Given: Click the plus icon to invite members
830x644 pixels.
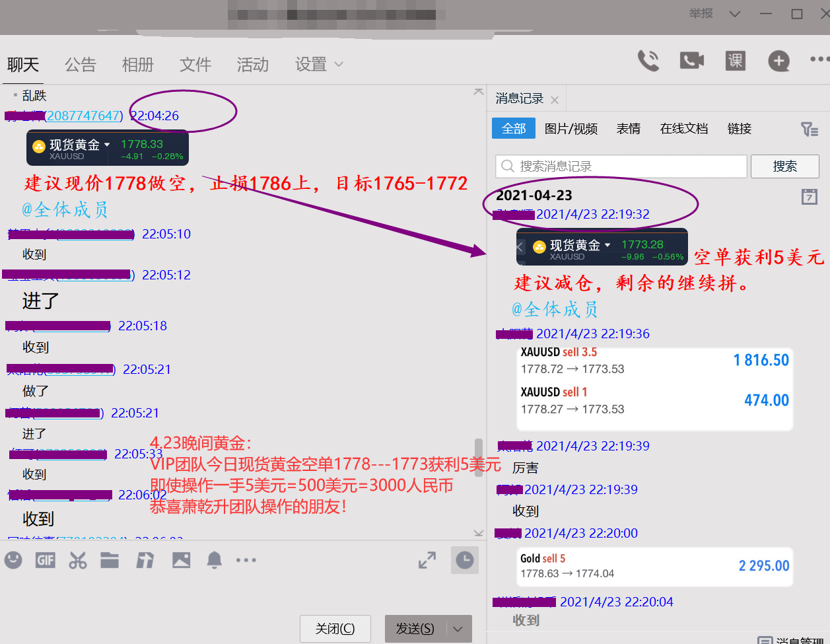Looking at the screenshot, I should 778,61.
